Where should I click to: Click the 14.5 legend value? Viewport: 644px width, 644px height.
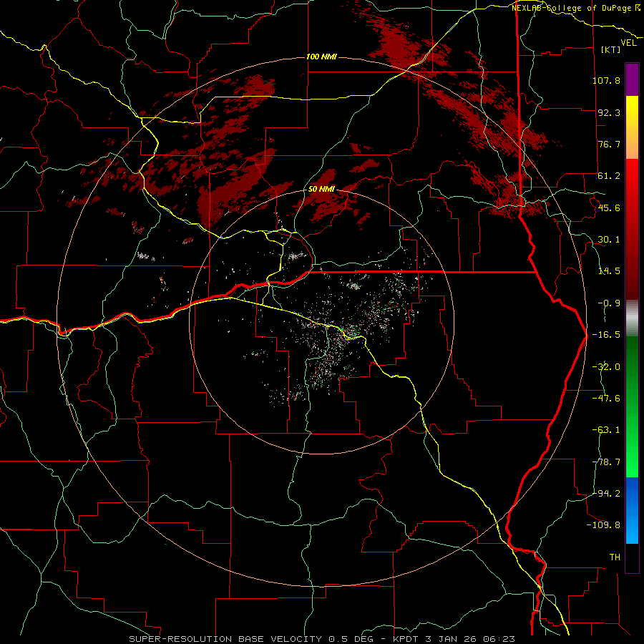coord(609,271)
